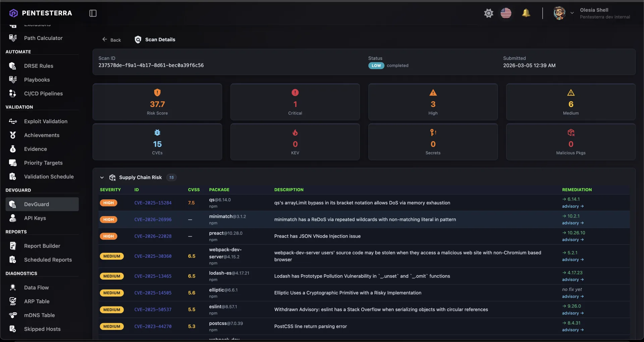Click the Pentesterra logo
The image size is (644, 342).
click(41, 13)
